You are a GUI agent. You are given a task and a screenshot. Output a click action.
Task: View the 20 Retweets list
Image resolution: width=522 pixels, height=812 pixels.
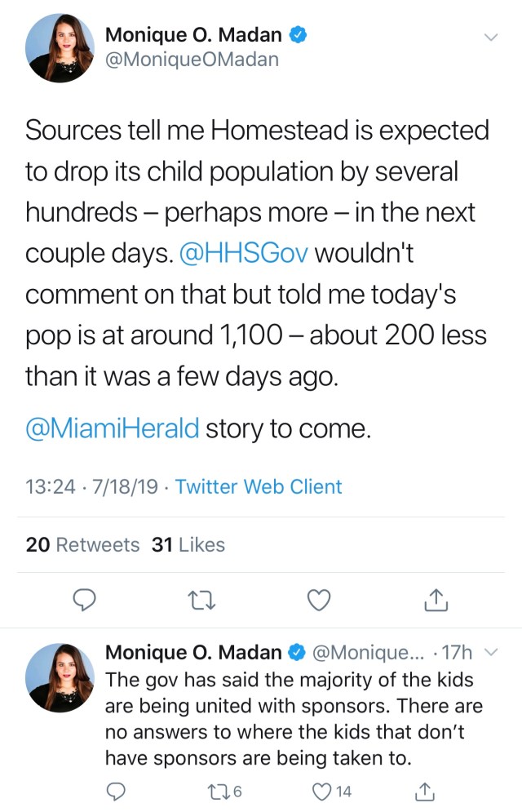pos(83,544)
